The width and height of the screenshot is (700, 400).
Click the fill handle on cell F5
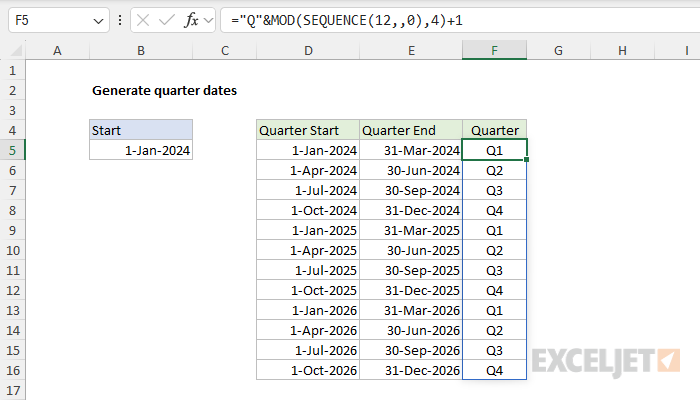527,159
